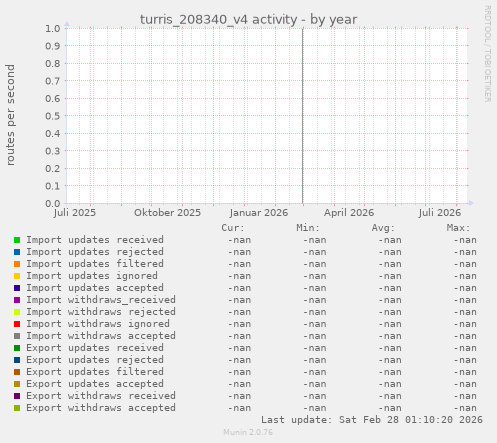Click the 'April 2026' x-axis label

point(349,213)
